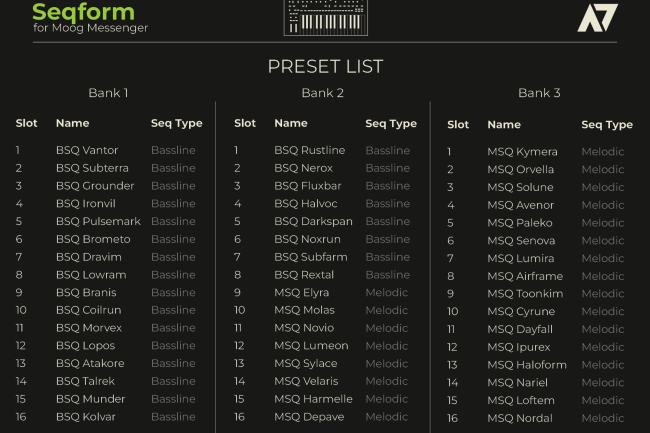Screen dimensions: 650x433
Task: Click Bank 2 Name column header
Action: 291,124
